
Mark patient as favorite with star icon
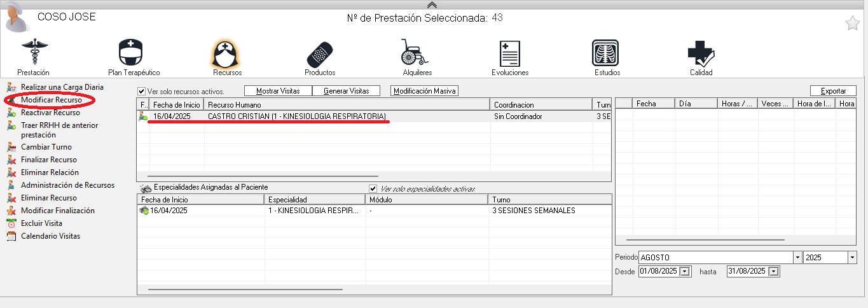852,24
